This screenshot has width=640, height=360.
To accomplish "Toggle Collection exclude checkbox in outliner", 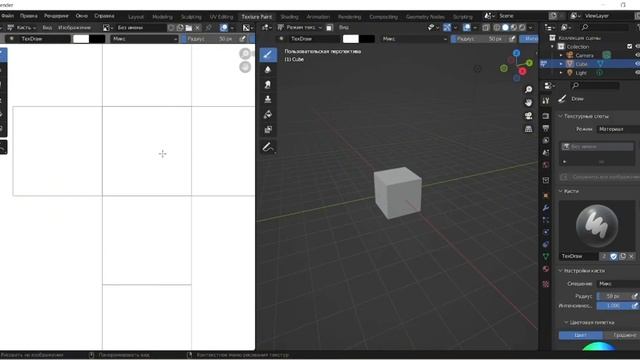I will pyautogui.click(x=629, y=47).
